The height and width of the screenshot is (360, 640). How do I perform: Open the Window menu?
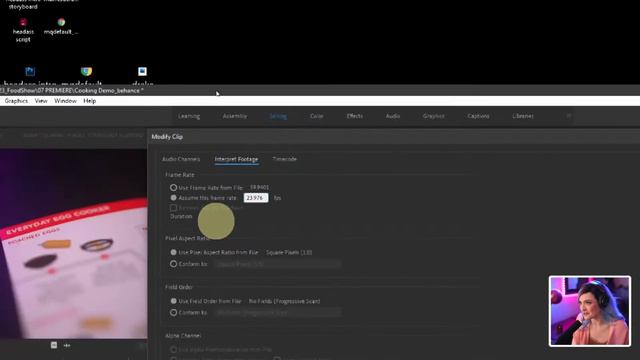point(65,101)
